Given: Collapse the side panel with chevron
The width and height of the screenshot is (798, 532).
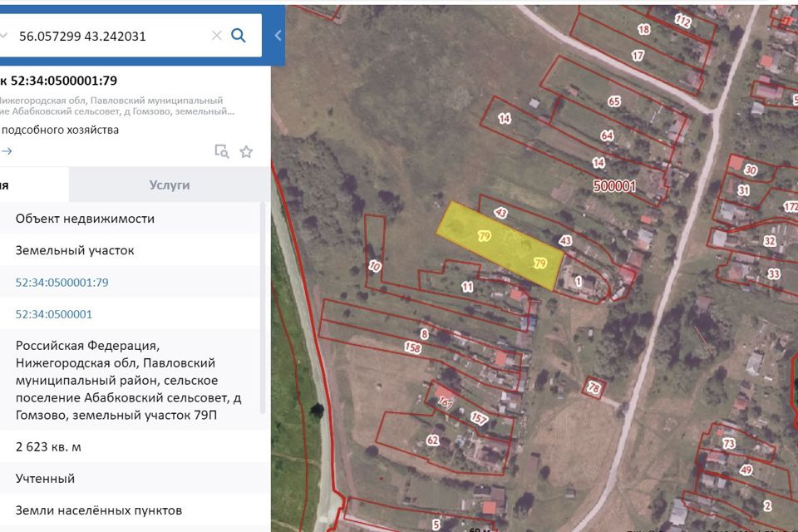Looking at the screenshot, I should pyautogui.click(x=278, y=36).
